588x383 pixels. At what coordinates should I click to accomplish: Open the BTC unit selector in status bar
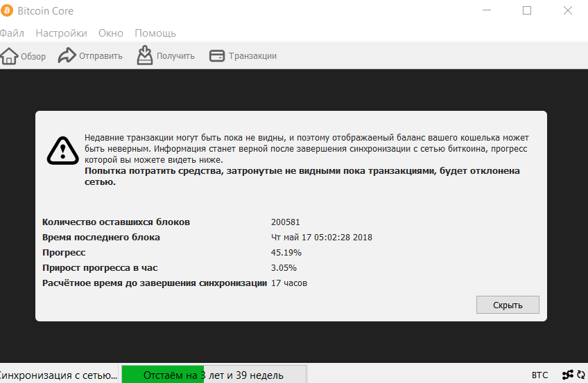(x=539, y=375)
